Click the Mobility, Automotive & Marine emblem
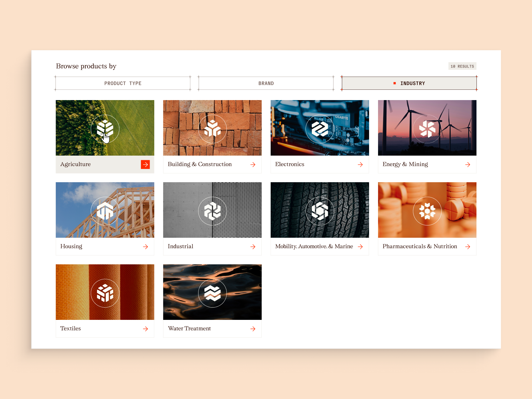 coord(320,211)
